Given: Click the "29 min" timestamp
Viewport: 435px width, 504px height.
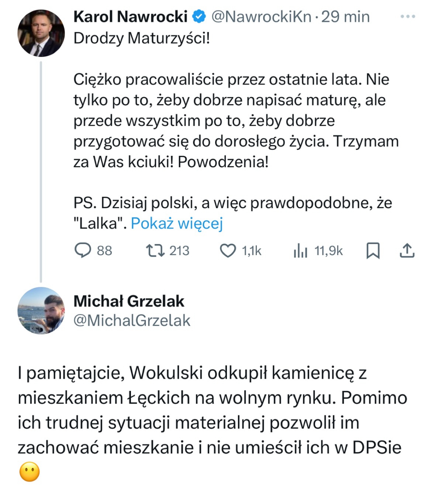Looking at the screenshot, I should [x=345, y=17].
